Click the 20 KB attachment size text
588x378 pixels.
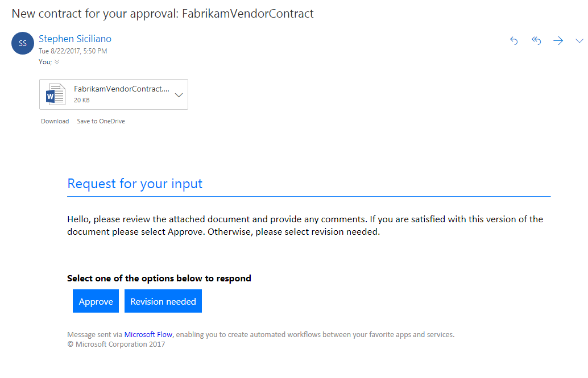pos(82,100)
